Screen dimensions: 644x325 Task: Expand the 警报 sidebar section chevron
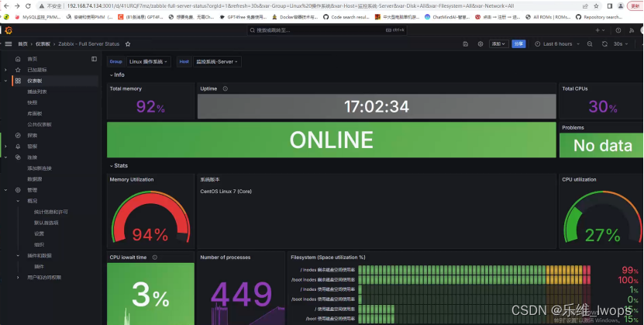click(x=5, y=147)
